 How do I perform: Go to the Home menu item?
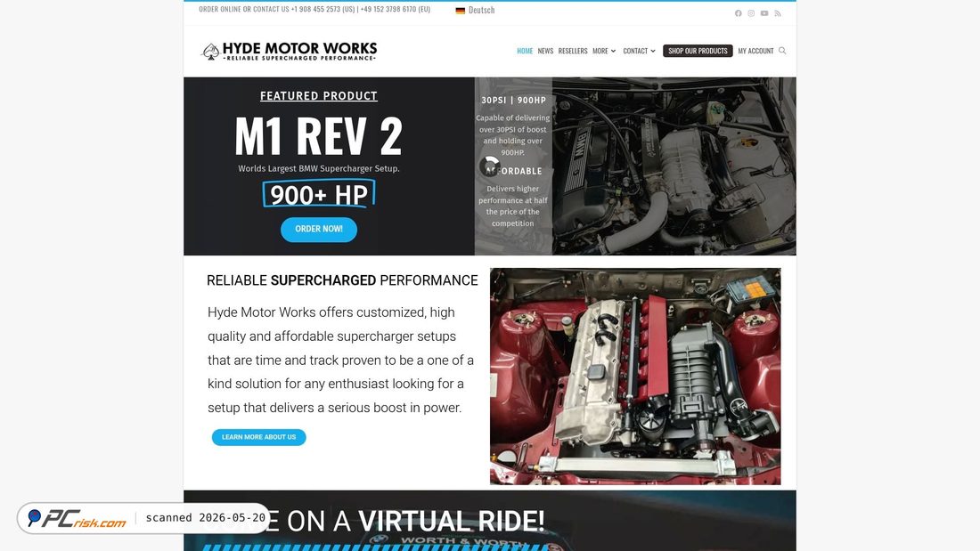point(525,51)
